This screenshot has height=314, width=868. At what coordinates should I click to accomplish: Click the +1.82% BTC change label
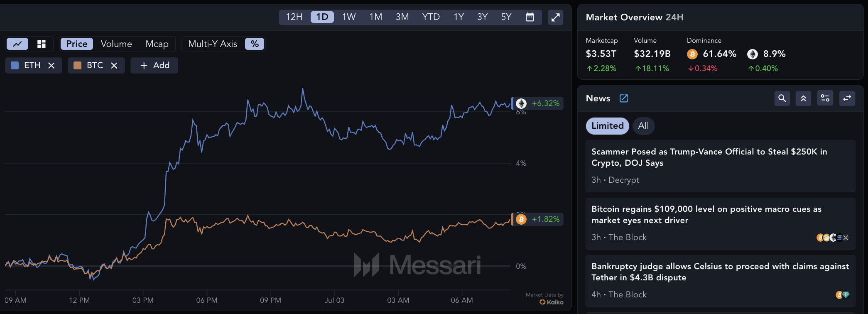point(546,219)
